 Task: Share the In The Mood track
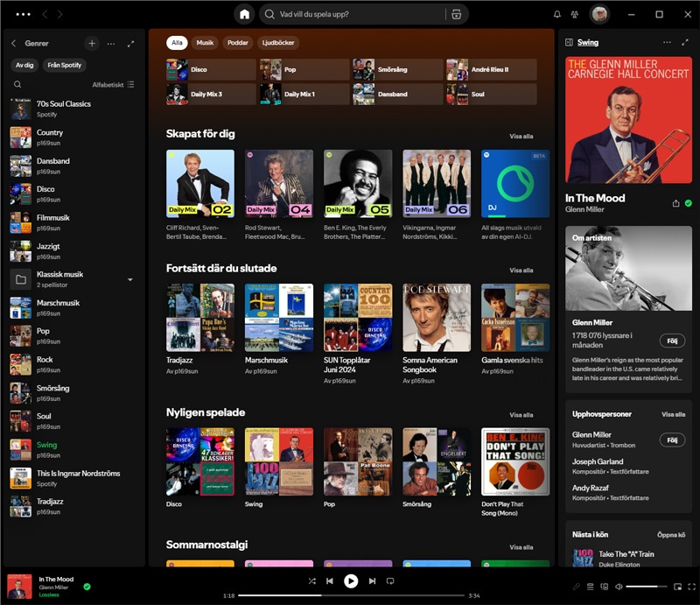675,203
